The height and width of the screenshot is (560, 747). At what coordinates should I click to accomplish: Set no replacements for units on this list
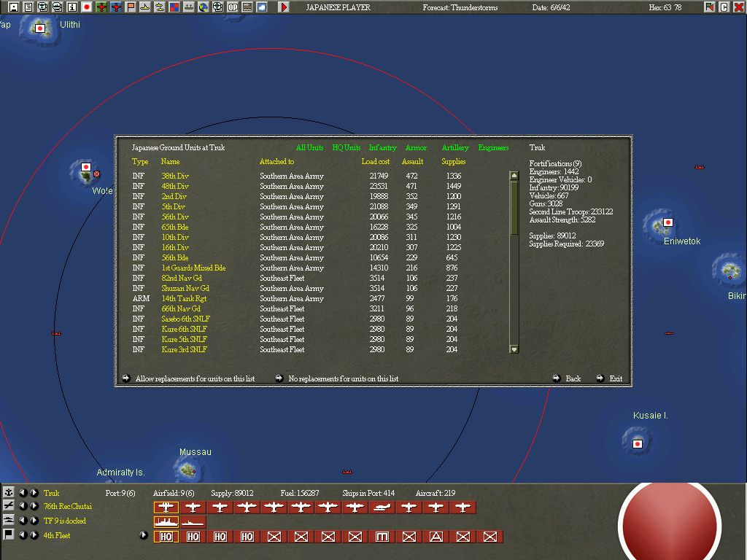click(337, 378)
